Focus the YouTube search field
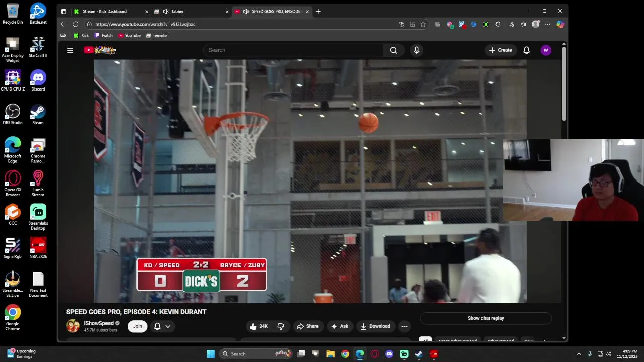This screenshot has height=362, width=644. point(293,50)
